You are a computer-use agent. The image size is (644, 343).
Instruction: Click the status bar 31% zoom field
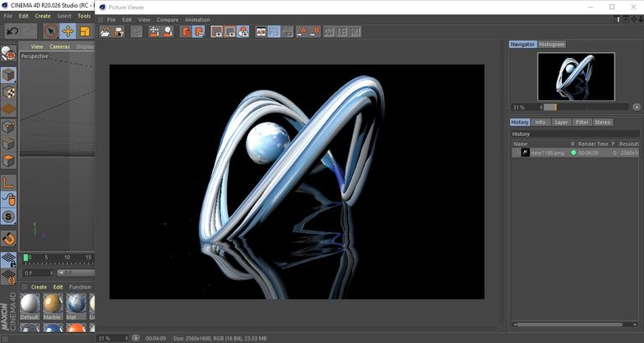point(113,339)
